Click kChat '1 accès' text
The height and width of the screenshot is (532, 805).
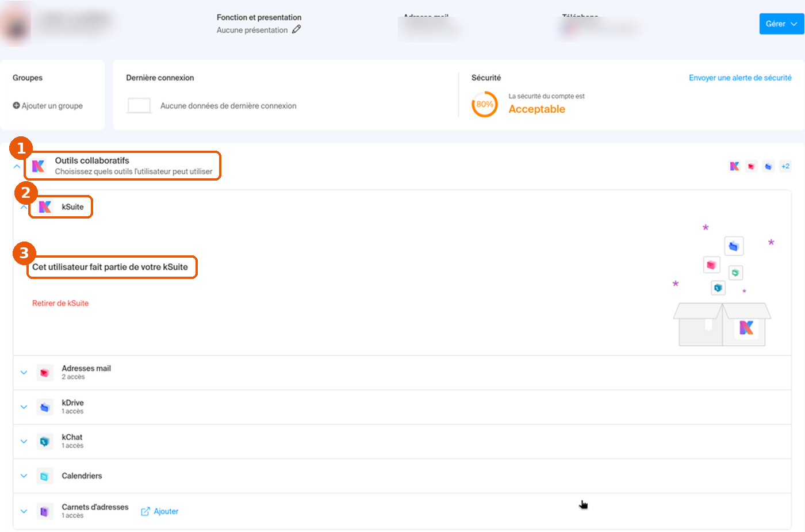(72, 446)
